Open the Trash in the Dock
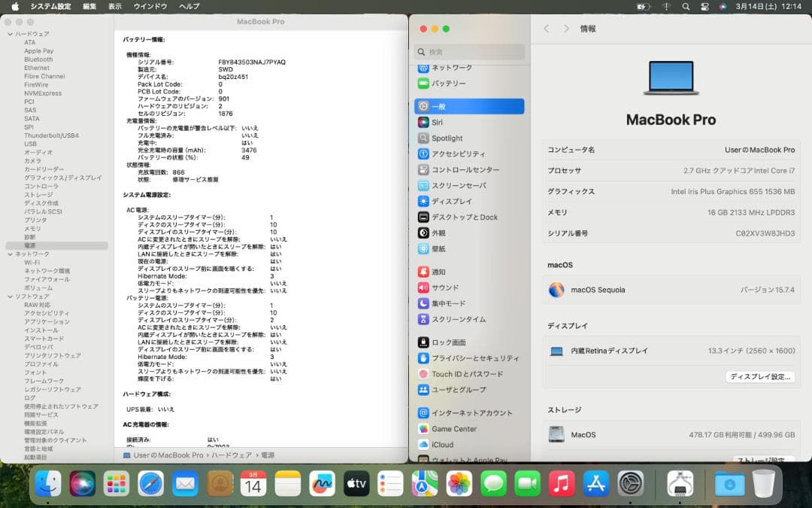Viewport: 812px width, 508px height. [763, 484]
